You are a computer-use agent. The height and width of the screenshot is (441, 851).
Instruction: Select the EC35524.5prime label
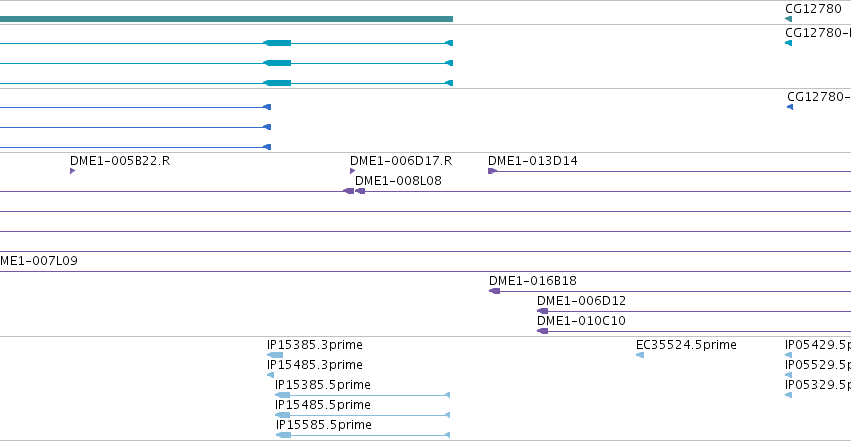coord(686,345)
